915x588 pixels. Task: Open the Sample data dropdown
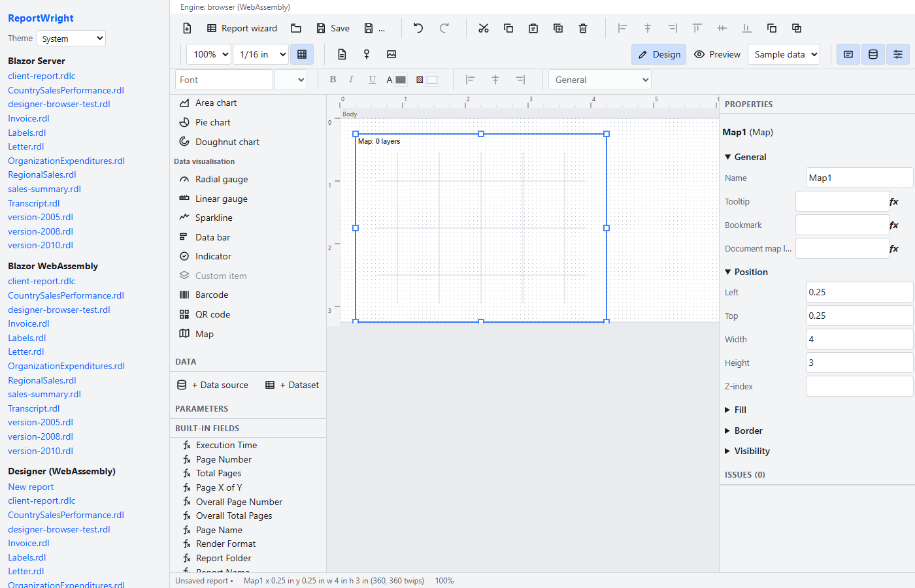click(784, 54)
